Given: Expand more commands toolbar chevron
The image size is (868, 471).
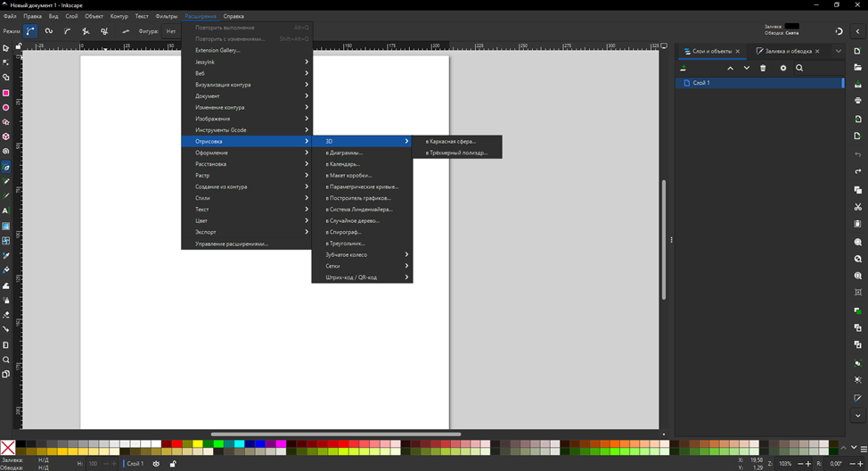Looking at the screenshot, I should pyautogui.click(x=857, y=415).
